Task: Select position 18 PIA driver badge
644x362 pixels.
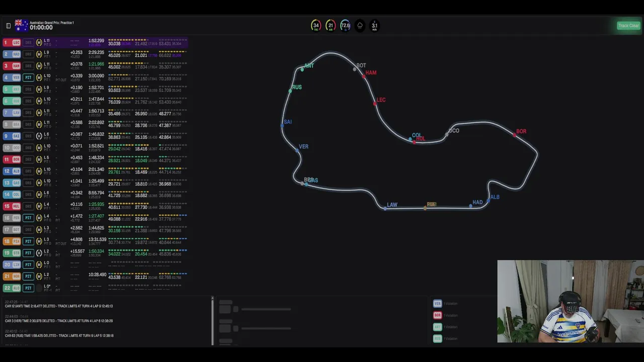Action: (x=12, y=241)
